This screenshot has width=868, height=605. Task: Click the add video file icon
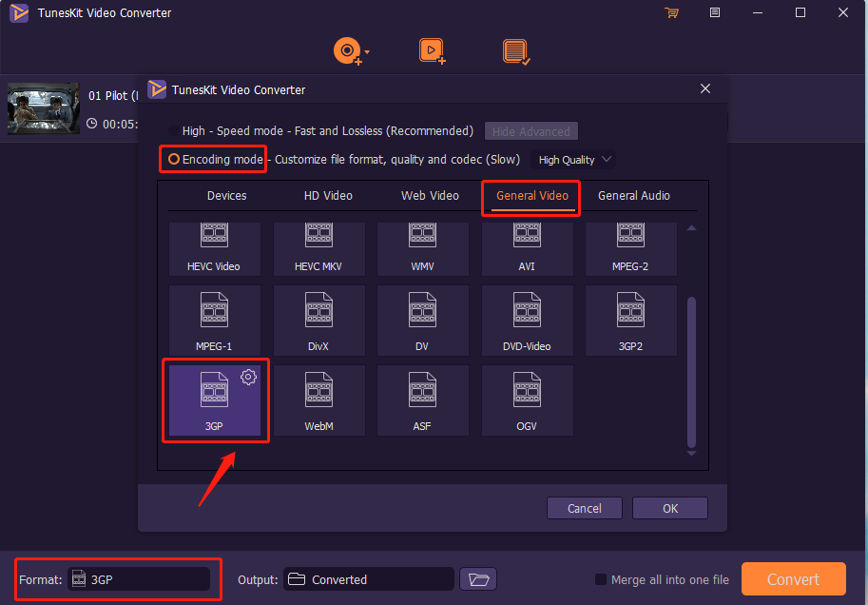tap(432, 51)
